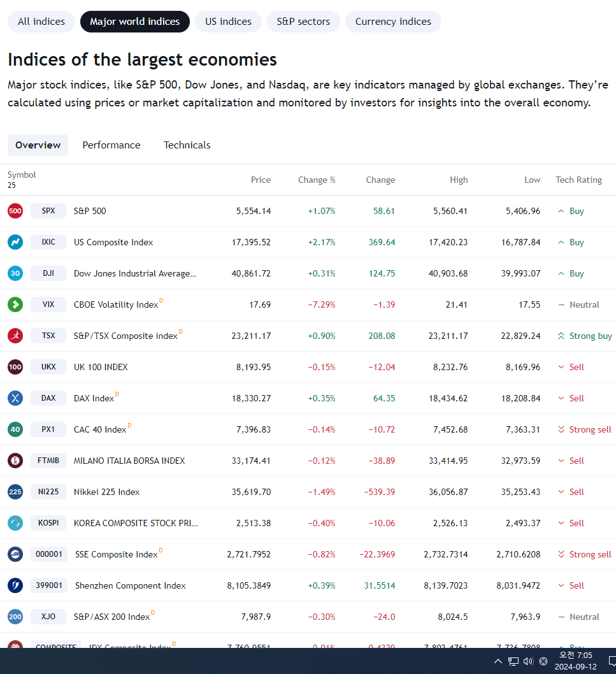
Task: Open network settings tray icon
Action: tap(513, 661)
